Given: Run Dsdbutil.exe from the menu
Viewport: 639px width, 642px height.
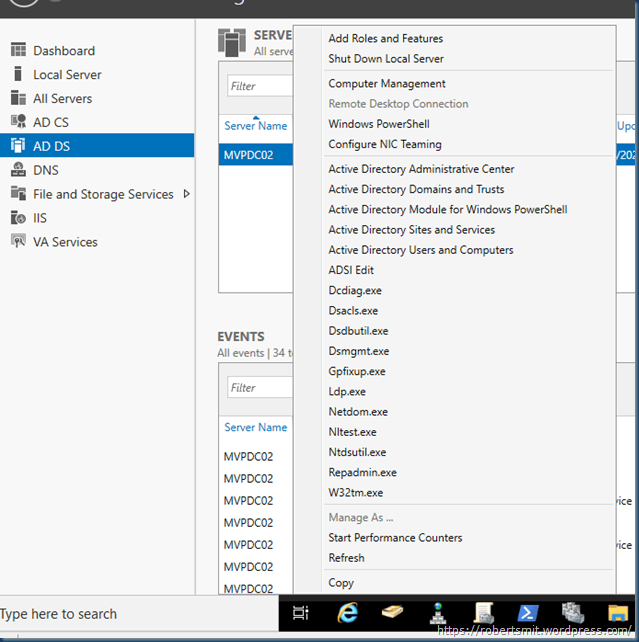Looking at the screenshot, I should (x=358, y=331).
